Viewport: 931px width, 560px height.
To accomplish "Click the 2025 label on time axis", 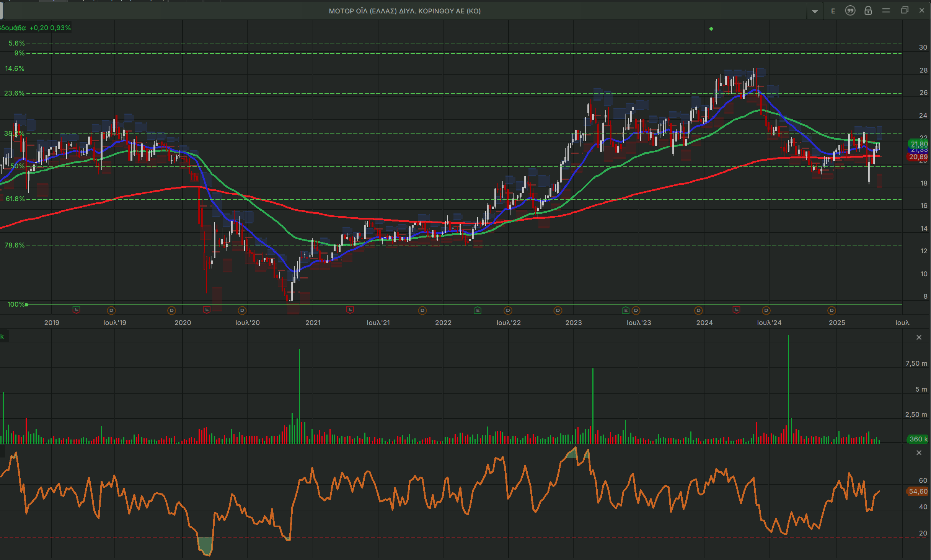I will 837,323.
